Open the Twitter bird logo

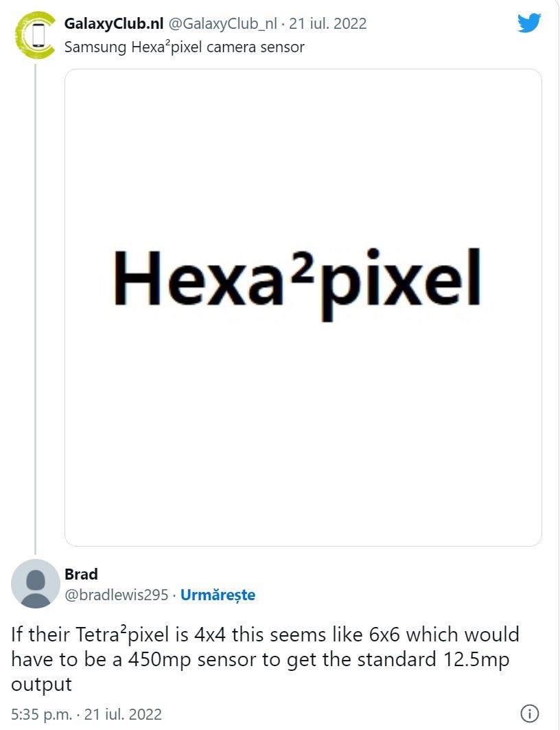(x=529, y=23)
